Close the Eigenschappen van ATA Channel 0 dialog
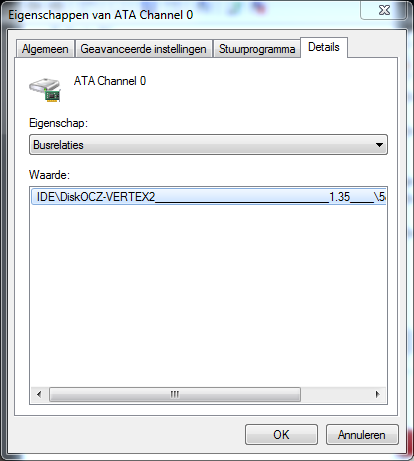The width and height of the screenshot is (414, 461). pos(384,10)
